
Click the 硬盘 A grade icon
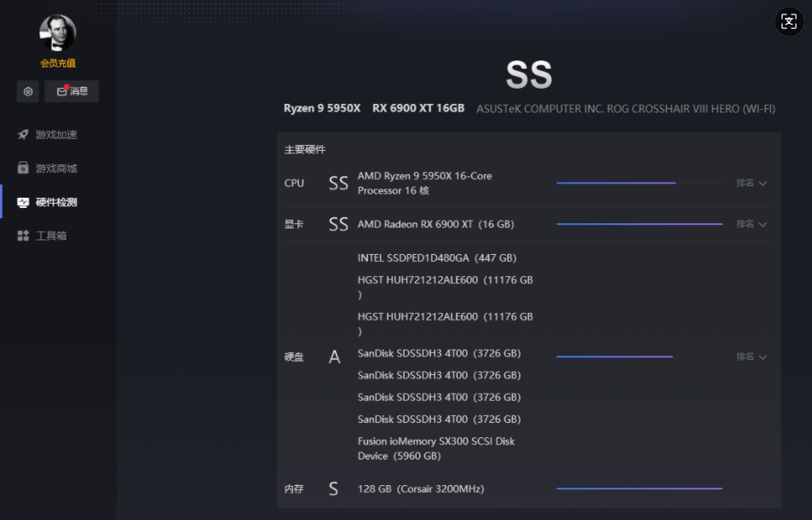(x=334, y=357)
